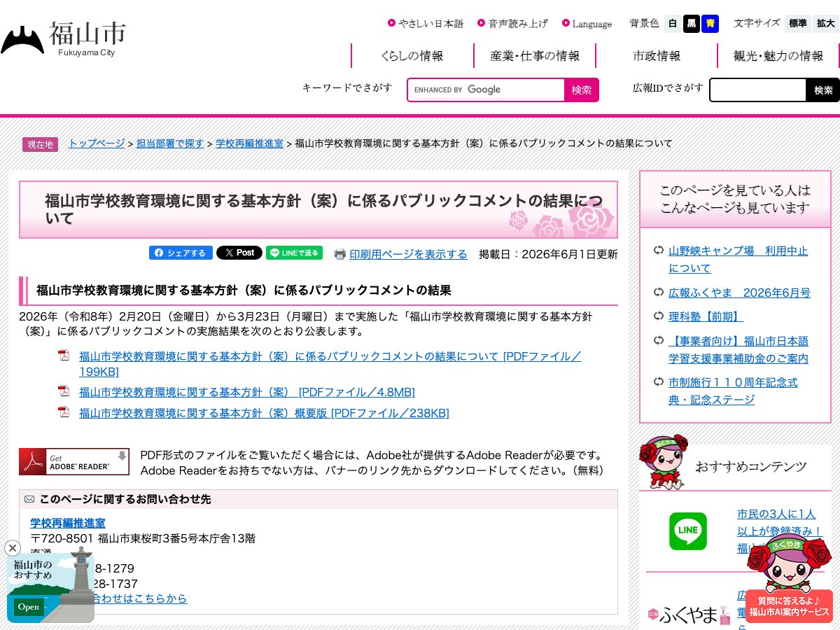The height and width of the screenshot is (630, 840).
Task: Click the 掲載日：2026年6月1日更新 text
Action: (548, 254)
